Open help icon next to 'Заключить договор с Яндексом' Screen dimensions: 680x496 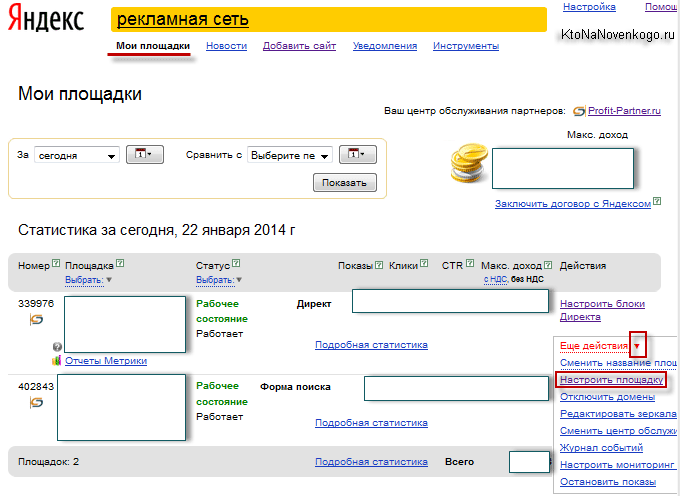(657, 201)
